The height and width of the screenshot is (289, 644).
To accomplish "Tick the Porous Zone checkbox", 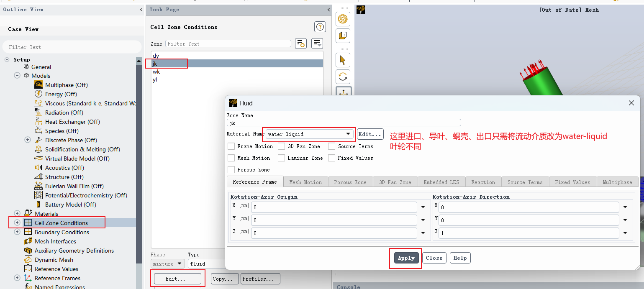I will [x=231, y=170].
